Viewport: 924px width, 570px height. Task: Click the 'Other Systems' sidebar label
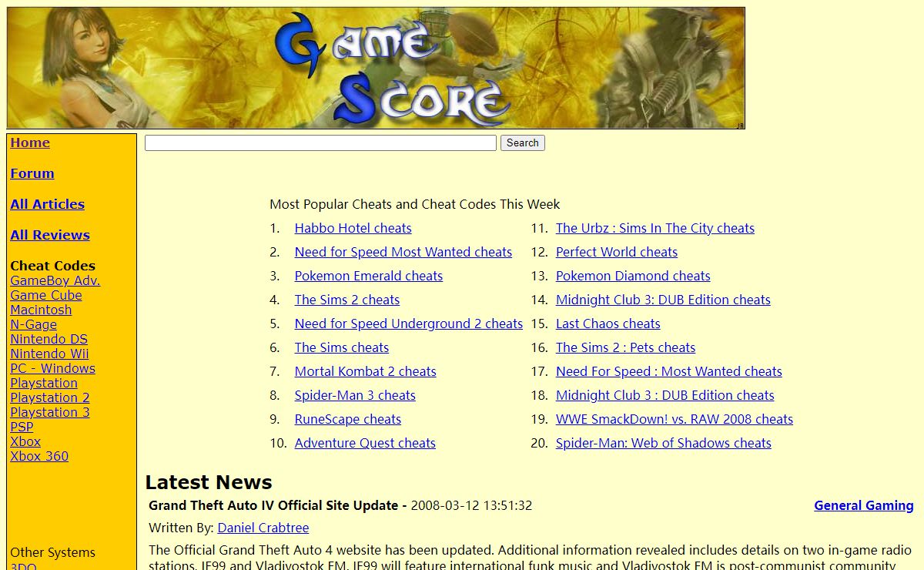pos(53,552)
